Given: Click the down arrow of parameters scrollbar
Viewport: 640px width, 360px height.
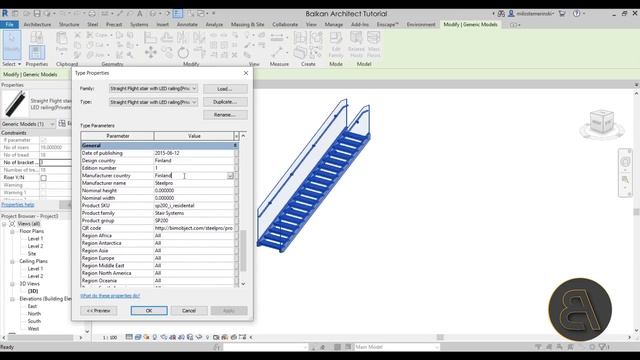Looking at the screenshot, I should [243, 284].
